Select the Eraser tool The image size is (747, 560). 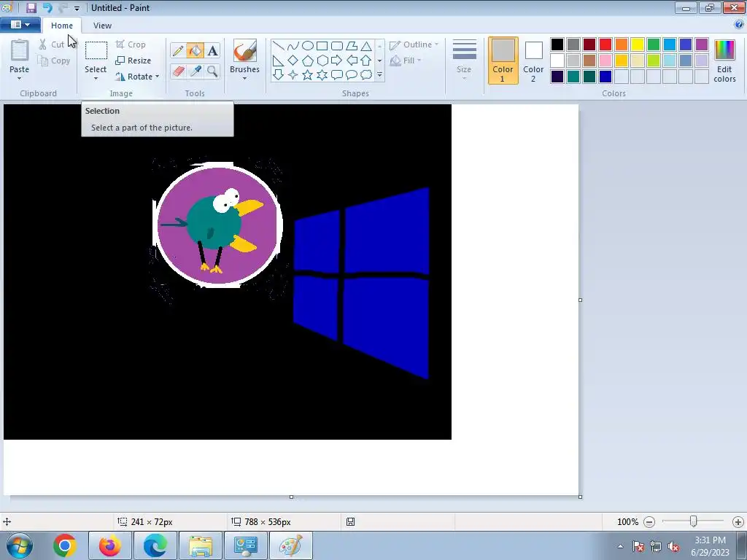(x=178, y=71)
